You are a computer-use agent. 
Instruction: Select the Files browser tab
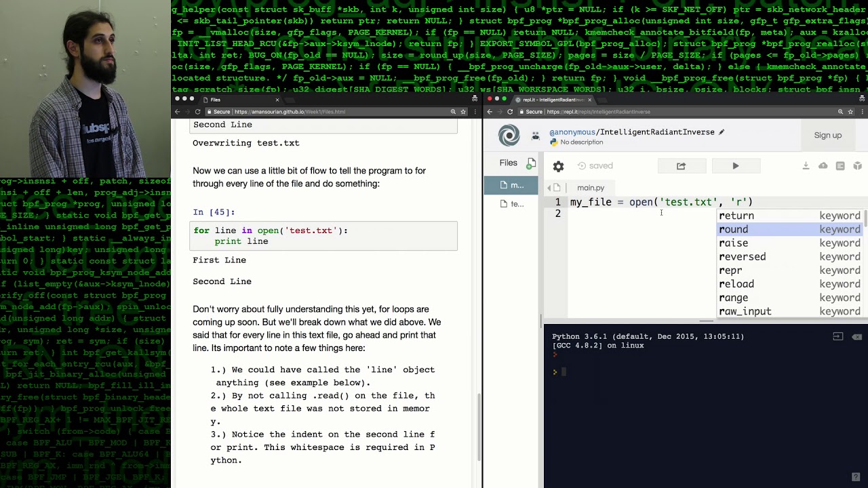tap(241, 100)
